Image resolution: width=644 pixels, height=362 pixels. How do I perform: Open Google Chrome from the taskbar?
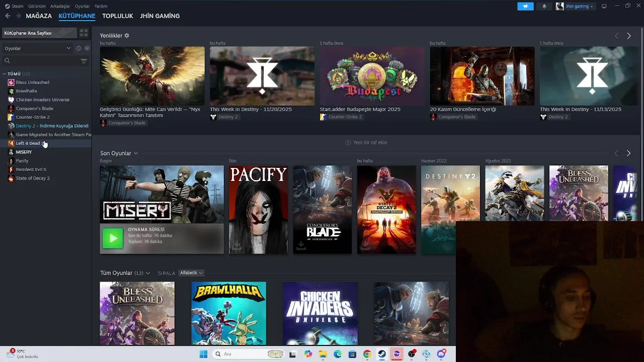pyautogui.click(x=367, y=354)
